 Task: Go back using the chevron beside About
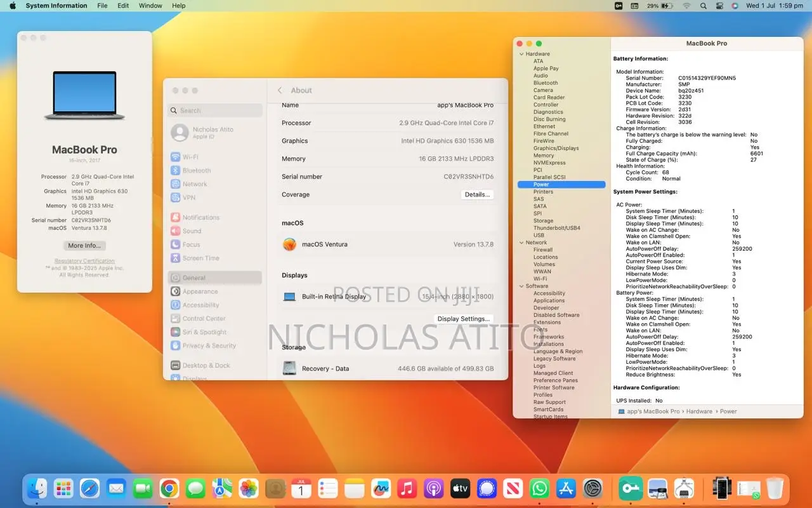[280, 90]
